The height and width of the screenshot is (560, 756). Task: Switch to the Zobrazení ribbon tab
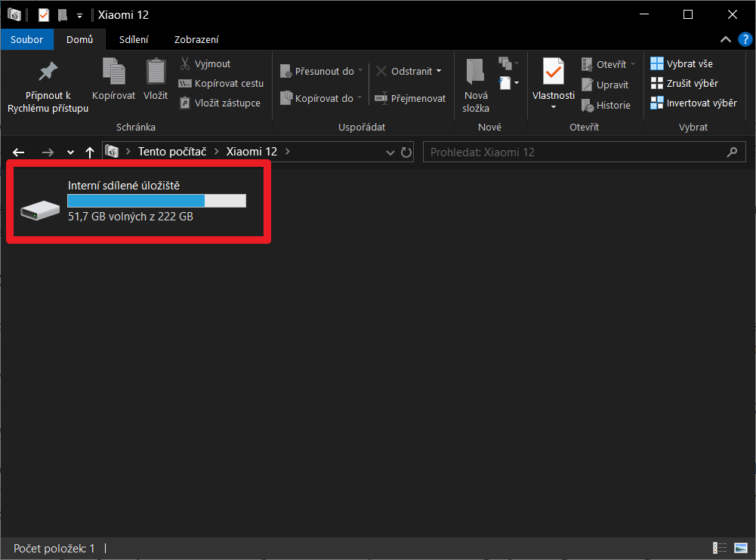(x=196, y=39)
